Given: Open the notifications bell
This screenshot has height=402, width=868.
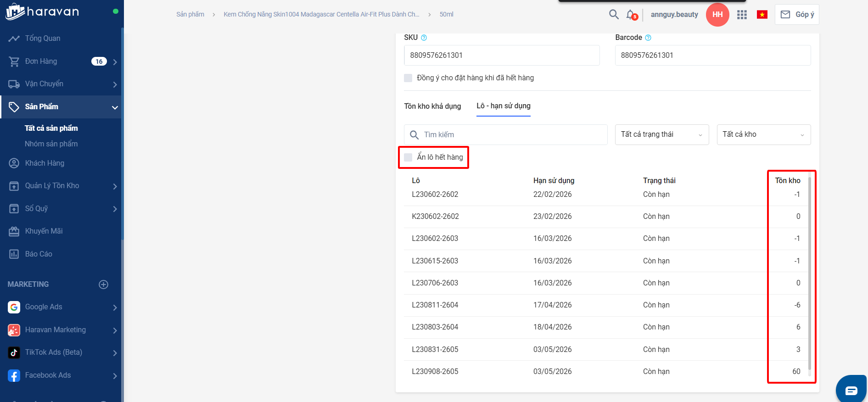Looking at the screenshot, I should point(631,15).
